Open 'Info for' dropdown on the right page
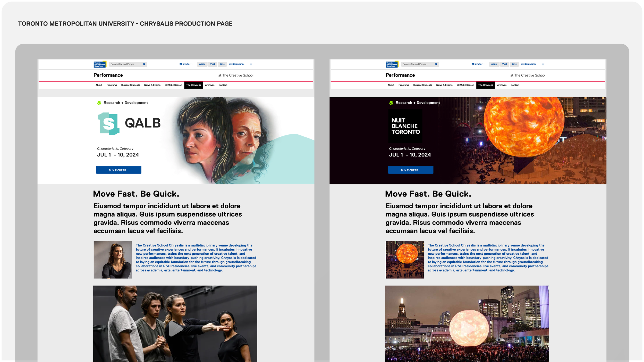This screenshot has height=362, width=644. 478,64
